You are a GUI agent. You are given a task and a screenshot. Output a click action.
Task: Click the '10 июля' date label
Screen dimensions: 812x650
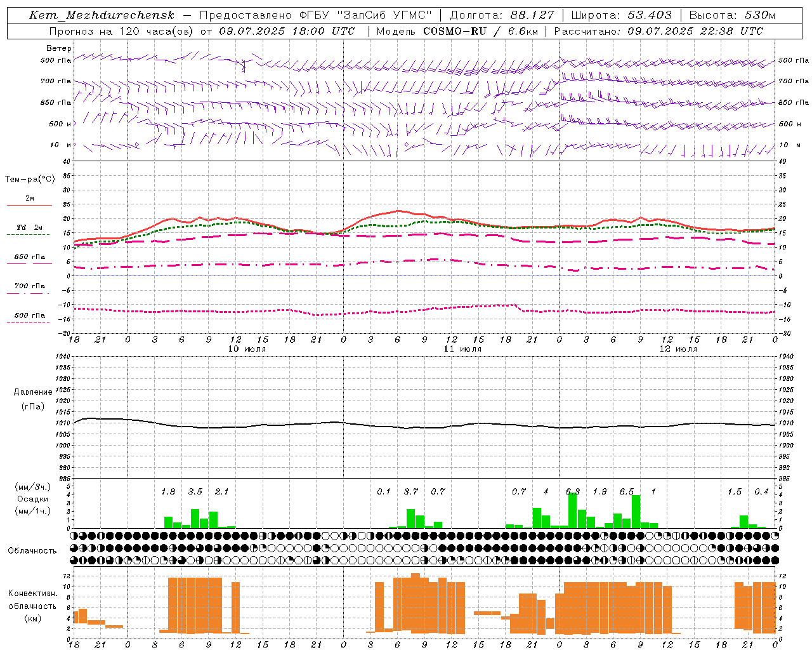(x=247, y=349)
